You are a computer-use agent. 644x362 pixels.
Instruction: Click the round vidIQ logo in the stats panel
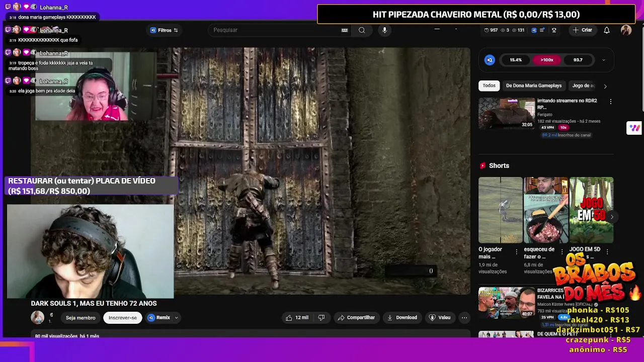pyautogui.click(x=490, y=60)
